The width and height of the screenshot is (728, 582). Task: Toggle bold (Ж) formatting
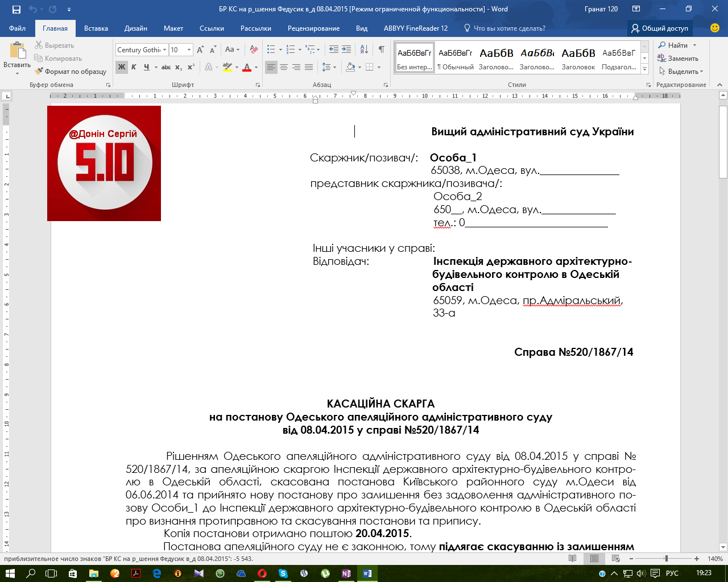(x=122, y=67)
